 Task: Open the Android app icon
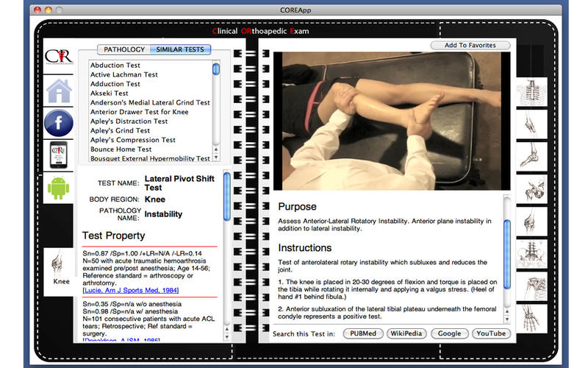59,187
